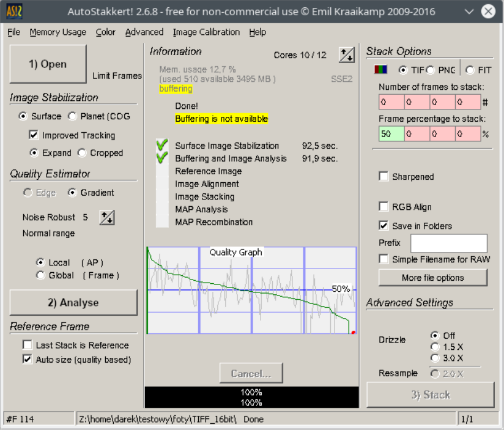
Task: Click first number of frames field
Action: click(x=391, y=102)
